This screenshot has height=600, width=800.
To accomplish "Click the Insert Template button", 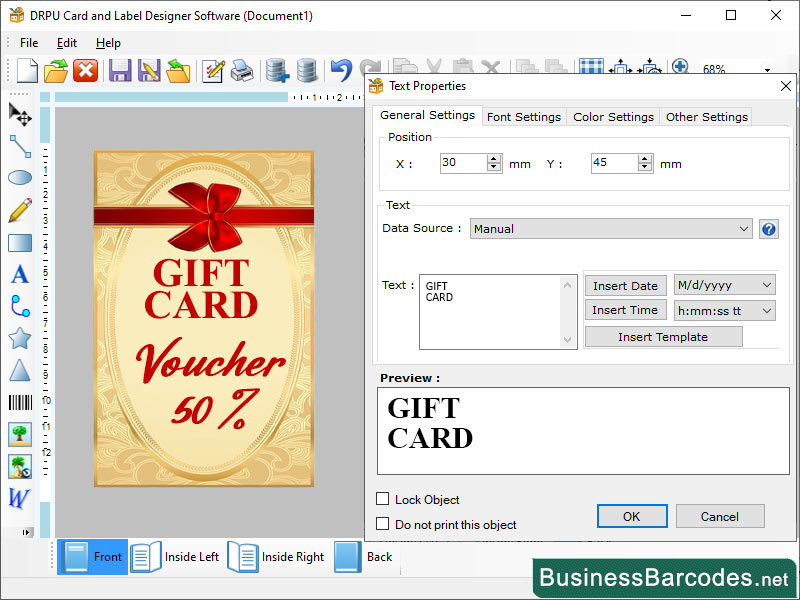I will click(663, 336).
